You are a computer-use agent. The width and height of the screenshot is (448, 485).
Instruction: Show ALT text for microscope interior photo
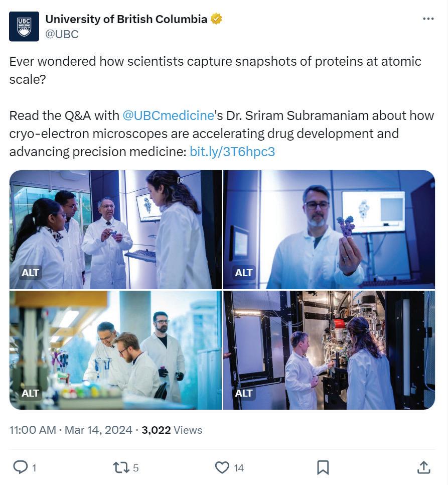244,393
